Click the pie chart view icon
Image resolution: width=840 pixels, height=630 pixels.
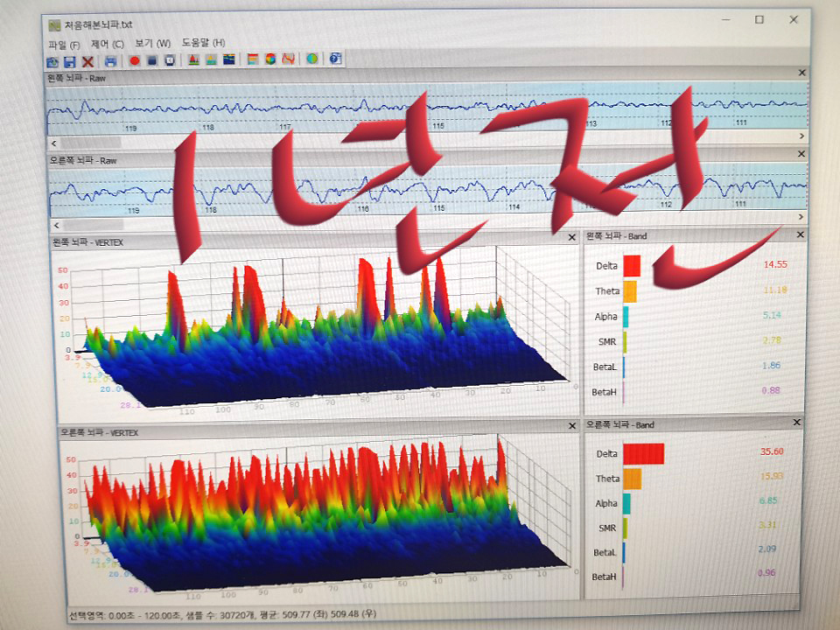tap(270, 60)
